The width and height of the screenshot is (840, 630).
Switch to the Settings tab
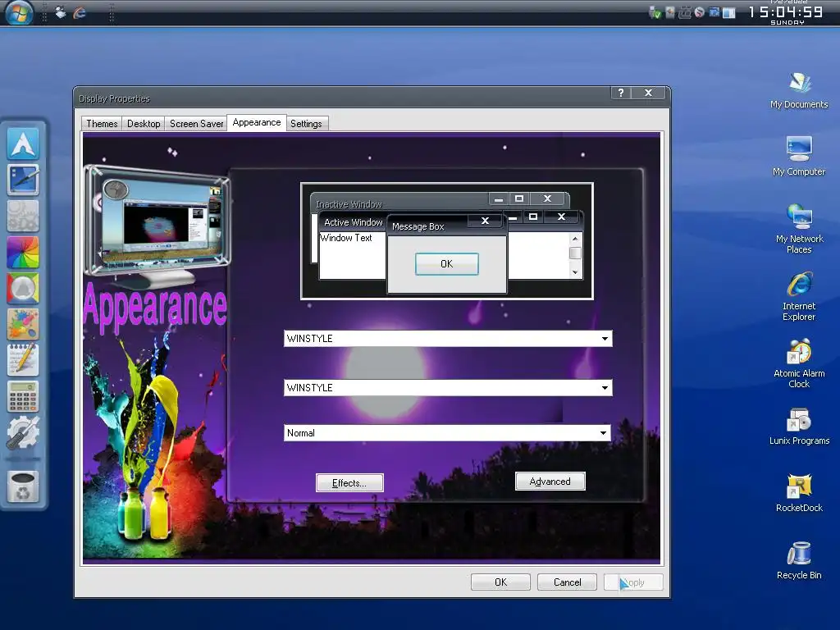click(x=307, y=124)
